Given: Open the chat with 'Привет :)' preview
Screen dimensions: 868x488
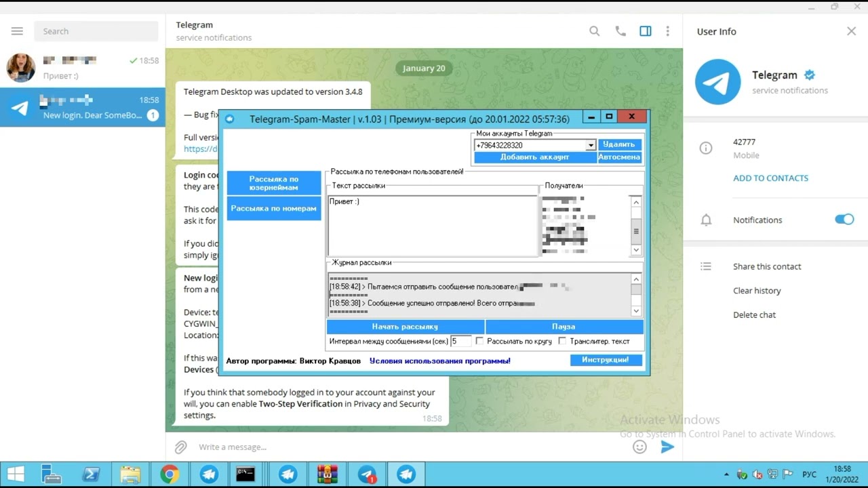Looking at the screenshot, I should click(x=83, y=68).
